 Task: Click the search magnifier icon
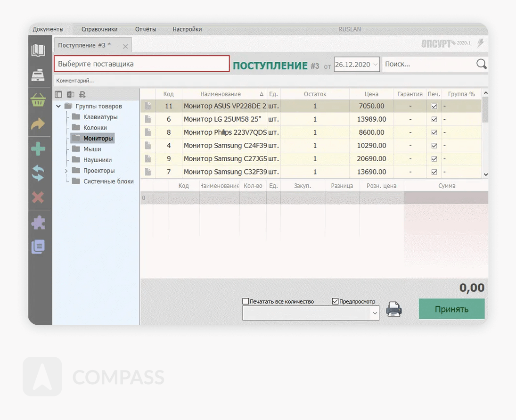481,64
